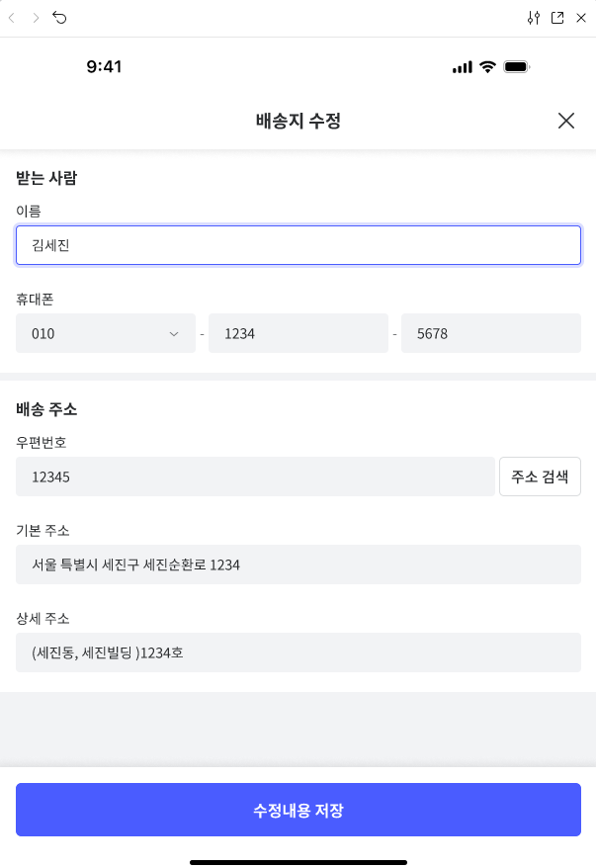
Task: Click the dropdown chevron beside 010
Action: pos(174,334)
